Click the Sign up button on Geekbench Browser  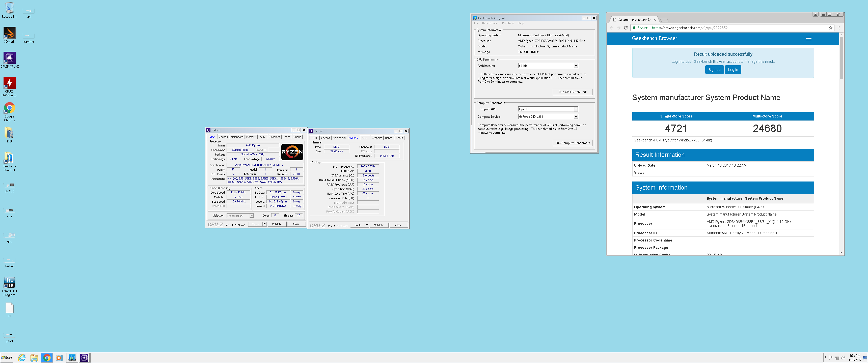[x=714, y=70]
